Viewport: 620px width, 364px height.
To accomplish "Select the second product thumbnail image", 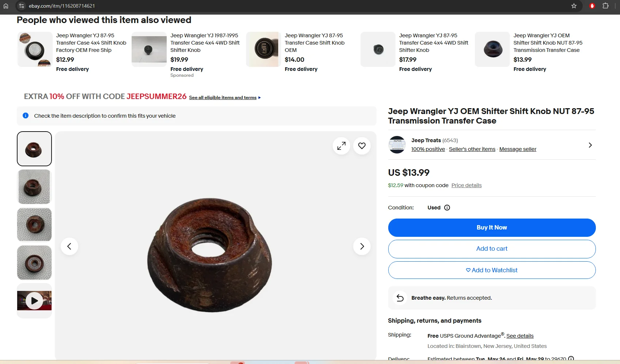I will point(34,187).
